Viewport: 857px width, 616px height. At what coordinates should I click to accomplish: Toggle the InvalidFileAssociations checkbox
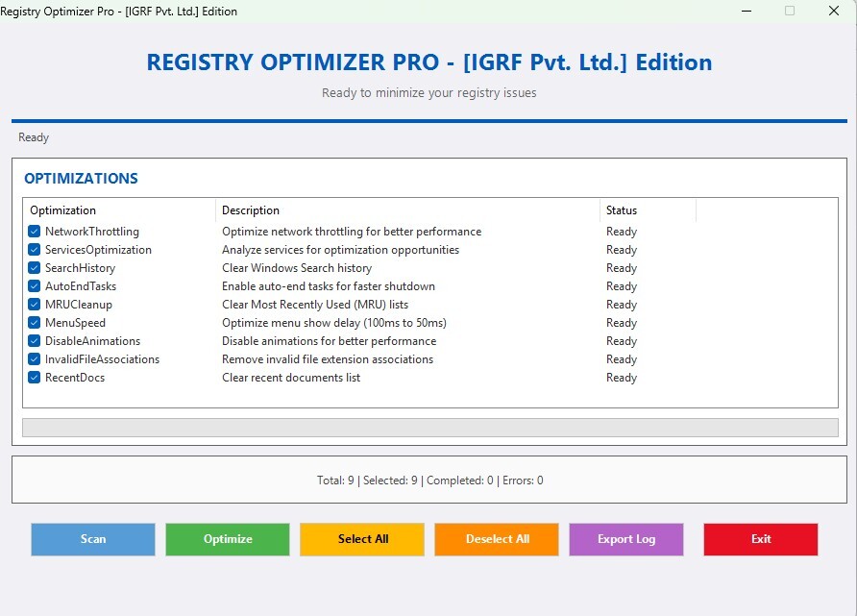(35, 359)
